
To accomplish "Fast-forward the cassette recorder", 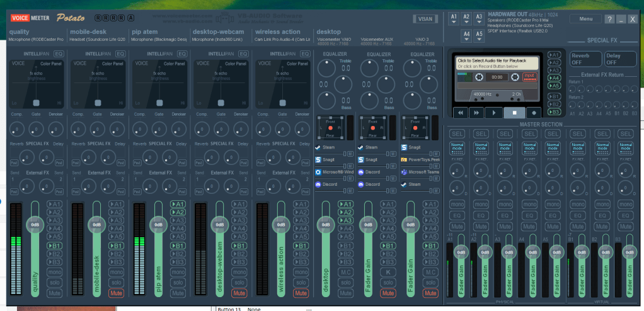I will point(476,113).
